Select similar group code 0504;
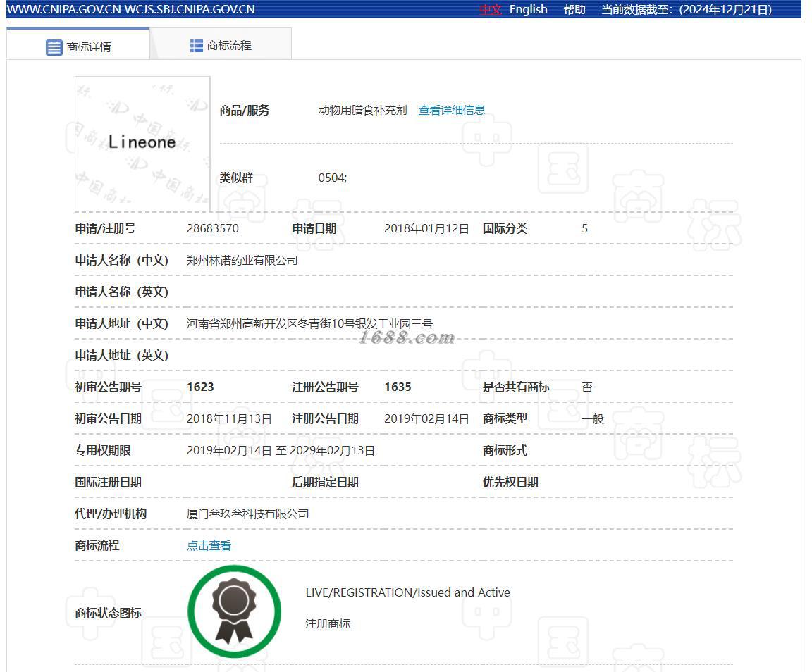The image size is (812, 672). click(333, 178)
